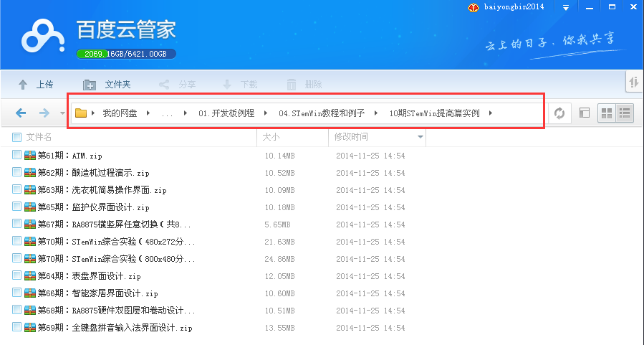Click the 上传 upload button label
Screen dimensions: 644x345
[44, 85]
